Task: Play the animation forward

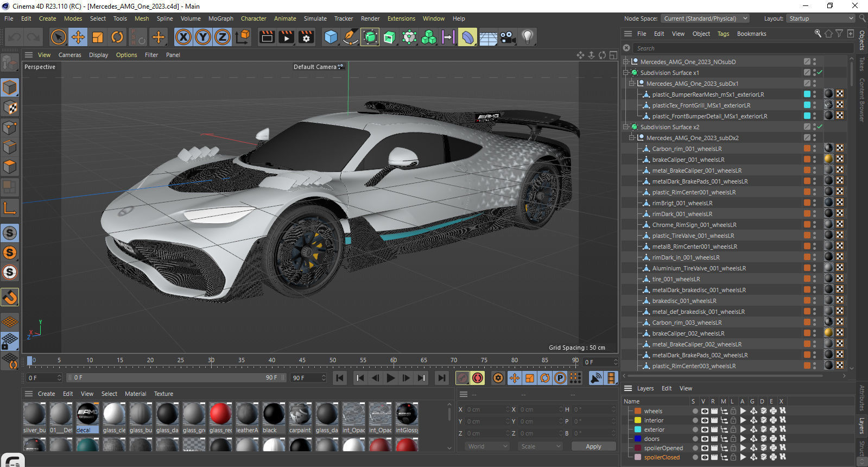Action: pyautogui.click(x=391, y=378)
